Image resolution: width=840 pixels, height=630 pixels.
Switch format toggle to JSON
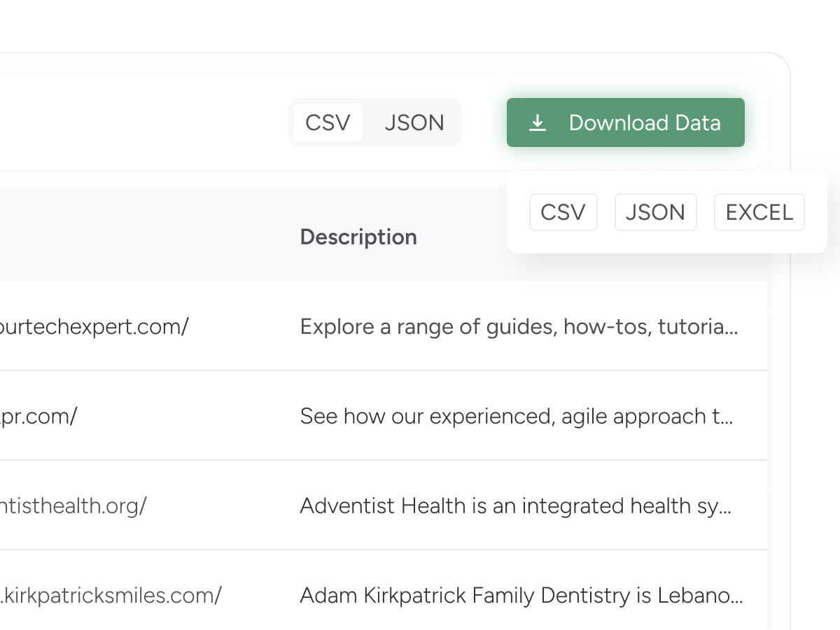(414, 123)
